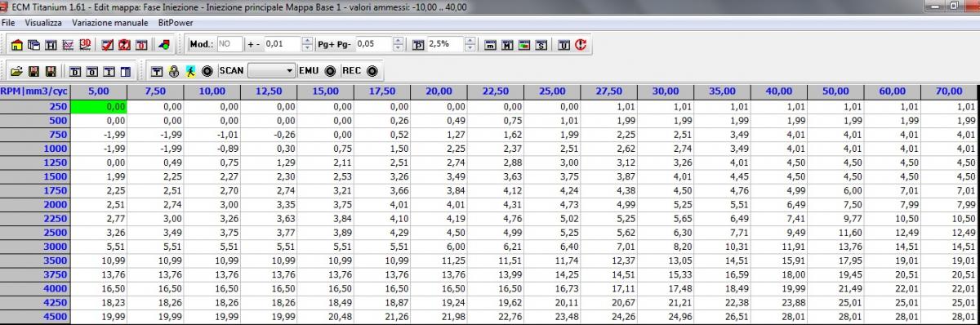This screenshot has height=325, width=980.
Task: Click the red '0' window icon
Action: tap(141, 45)
